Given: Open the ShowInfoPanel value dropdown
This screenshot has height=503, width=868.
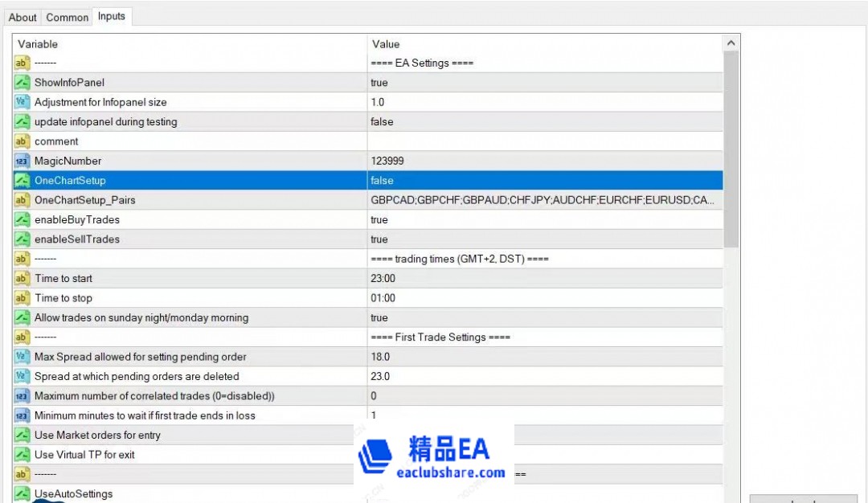Looking at the screenshot, I should 544,83.
